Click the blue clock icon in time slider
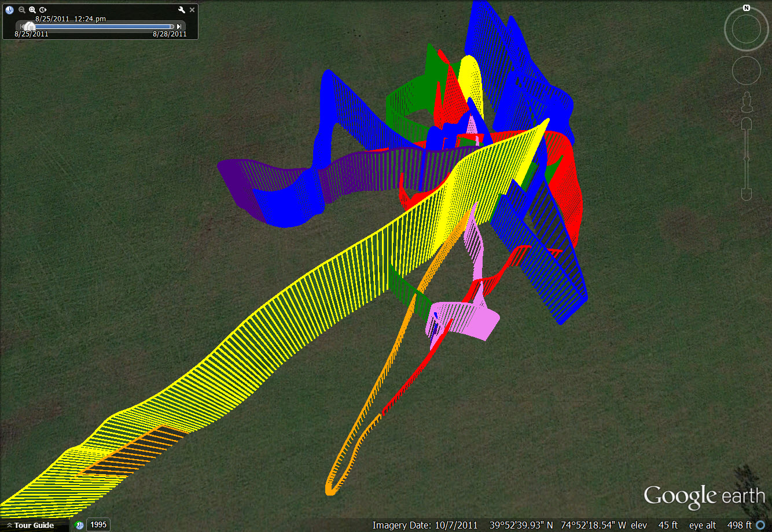The width and height of the screenshot is (772, 532). [x=10, y=10]
